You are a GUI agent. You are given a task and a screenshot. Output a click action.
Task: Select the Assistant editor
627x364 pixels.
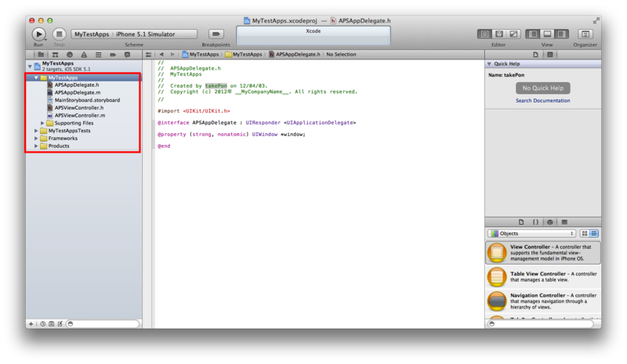[499, 34]
